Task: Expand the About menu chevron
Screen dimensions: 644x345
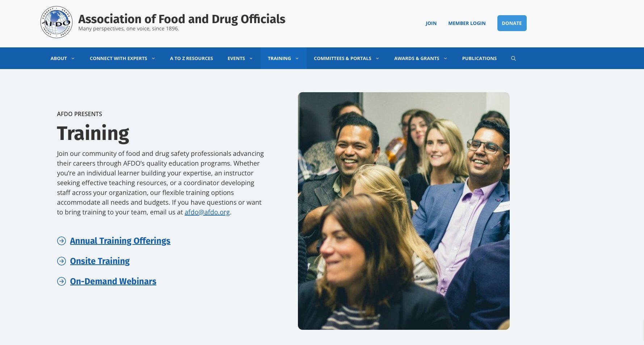Action: click(x=73, y=58)
